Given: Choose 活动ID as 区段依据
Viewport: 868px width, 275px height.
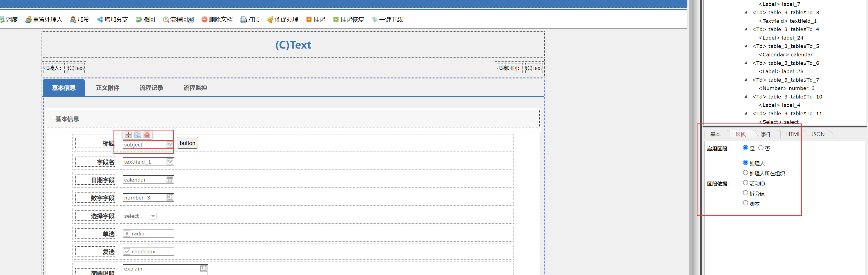Looking at the screenshot, I should pos(745,183).
